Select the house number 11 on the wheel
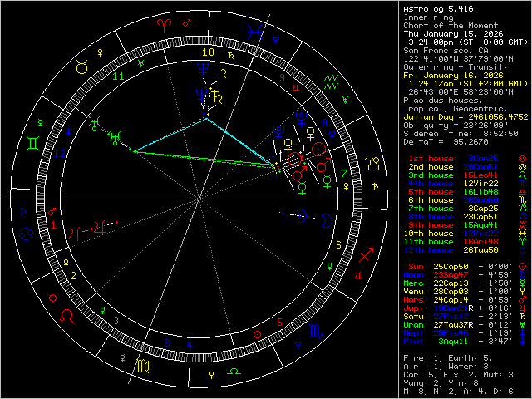Screen dimensions: 532x399 point(119,76)
